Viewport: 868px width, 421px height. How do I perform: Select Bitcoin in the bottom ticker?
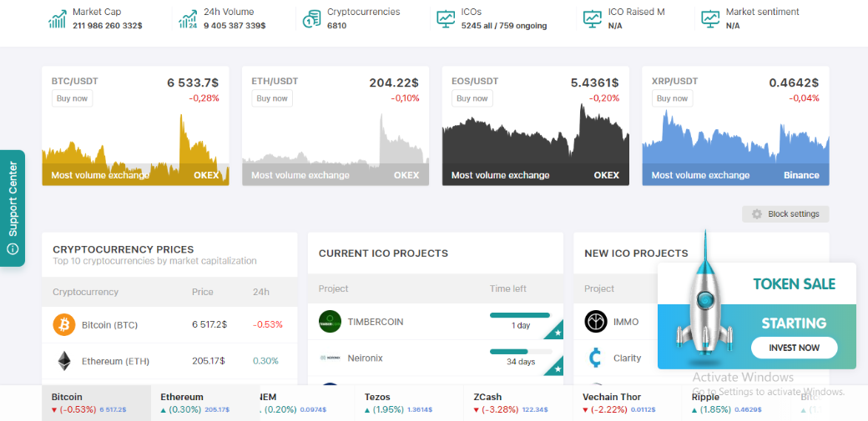[x=96, y=403]
